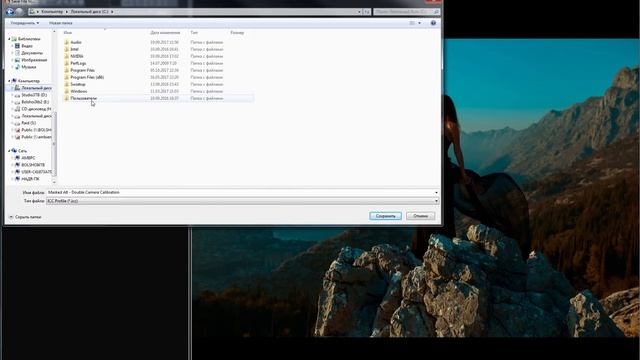640x360 pixels.
Task: Click the Отмена button
Action: (420, 216)
